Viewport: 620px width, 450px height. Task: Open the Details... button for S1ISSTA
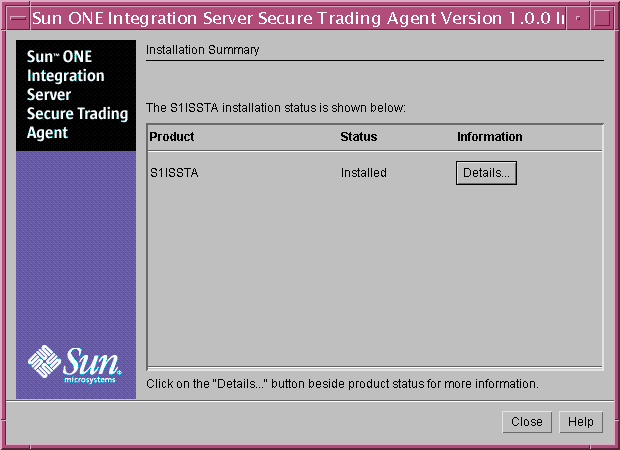coord(486,173)
